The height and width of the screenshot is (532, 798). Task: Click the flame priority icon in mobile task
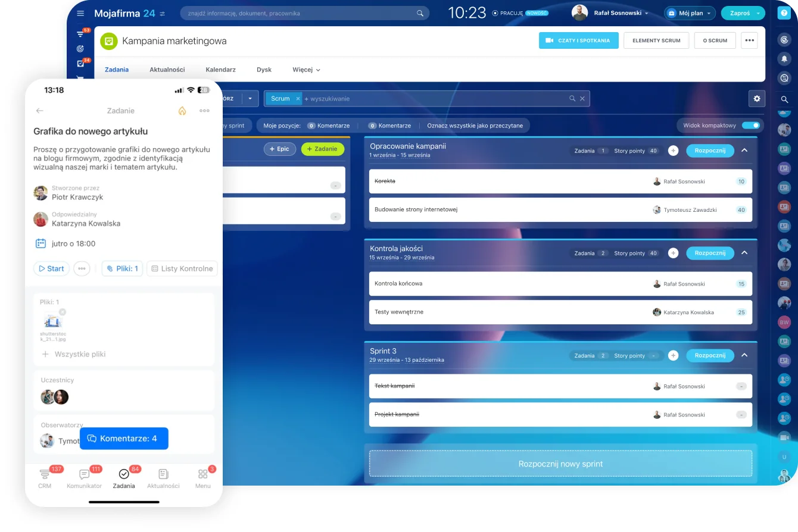click(182, 111)
